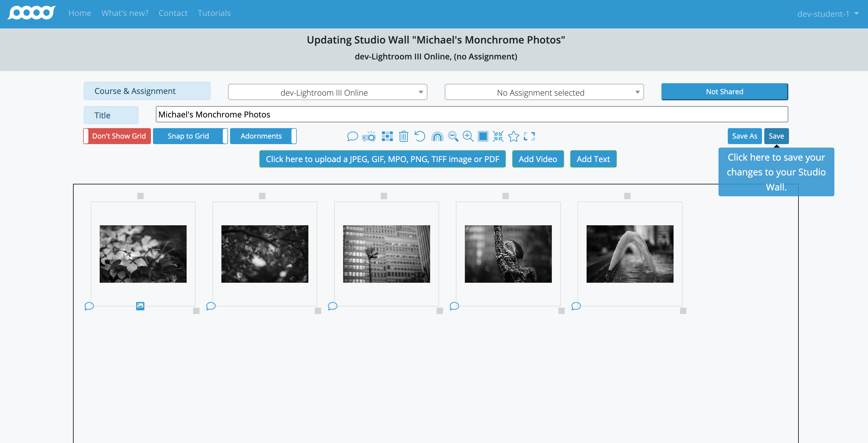
Task: Expand the dev-student-1 user menu
Action: 827,14
